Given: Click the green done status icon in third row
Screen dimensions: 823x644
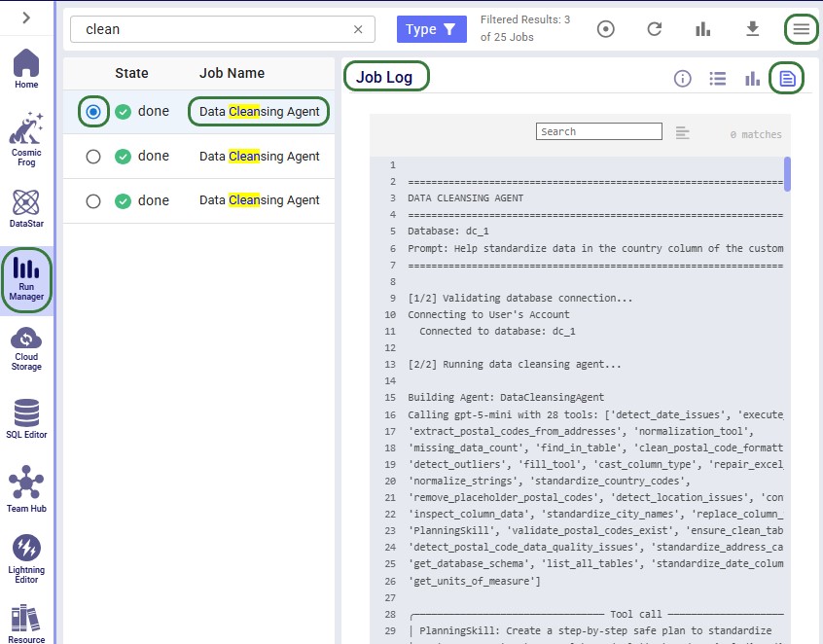Looking at the screenshot, I should point(123,201).
